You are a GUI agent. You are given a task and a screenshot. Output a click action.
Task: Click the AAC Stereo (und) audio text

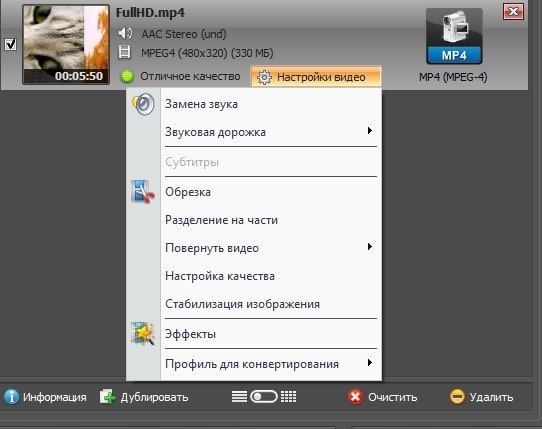click(x=184, y=34)
